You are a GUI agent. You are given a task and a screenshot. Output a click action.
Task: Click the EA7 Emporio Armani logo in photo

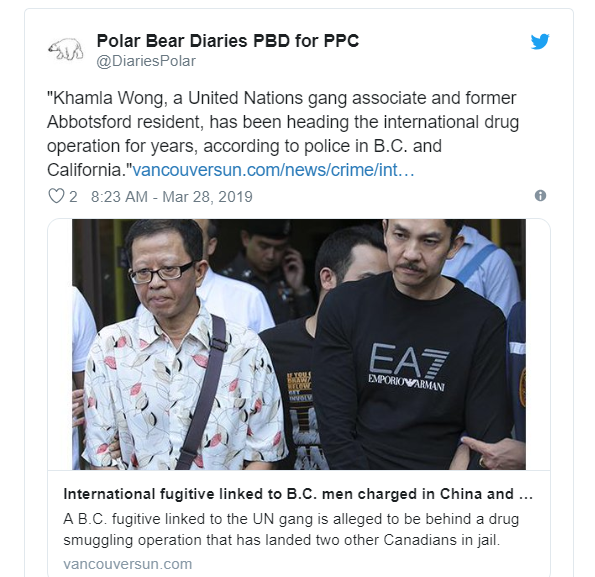coord(407,366)
